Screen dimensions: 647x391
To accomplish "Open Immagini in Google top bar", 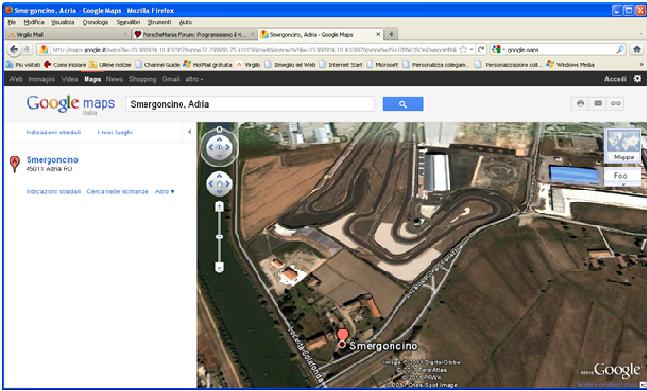I will click(x=42, y=79).
